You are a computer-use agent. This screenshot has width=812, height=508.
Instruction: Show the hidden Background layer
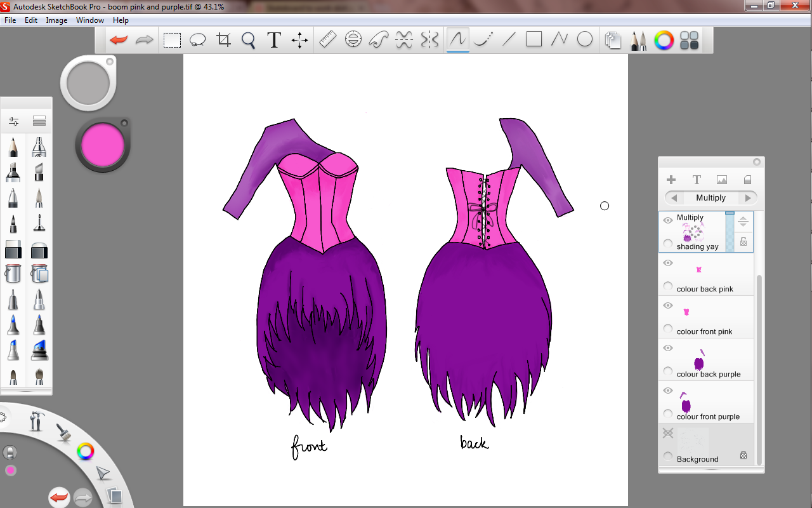tap(668, 433)
